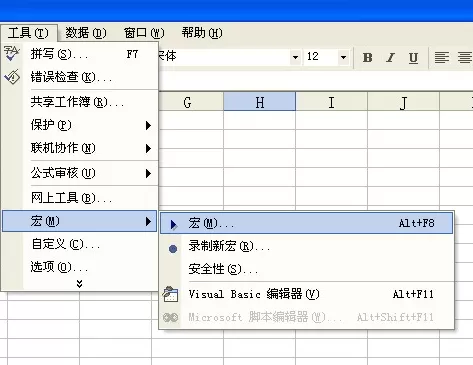This screenshot has height=365, width=473.
Task: Open the font size dropdown arrow
Action: pos(343,57)
